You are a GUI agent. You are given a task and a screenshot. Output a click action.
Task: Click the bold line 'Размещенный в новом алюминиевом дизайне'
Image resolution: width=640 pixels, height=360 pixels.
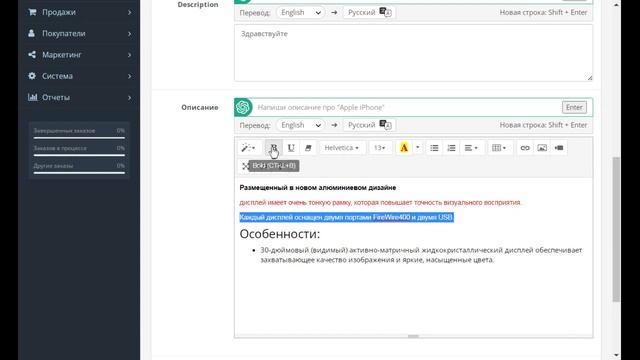(x=318, y=188)
